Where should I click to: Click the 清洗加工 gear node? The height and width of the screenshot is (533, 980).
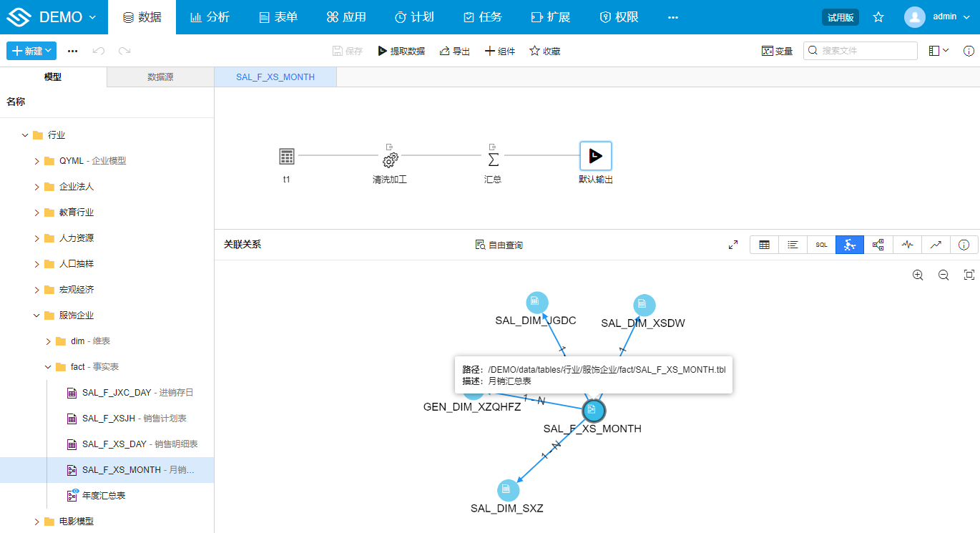click(390, 157)
